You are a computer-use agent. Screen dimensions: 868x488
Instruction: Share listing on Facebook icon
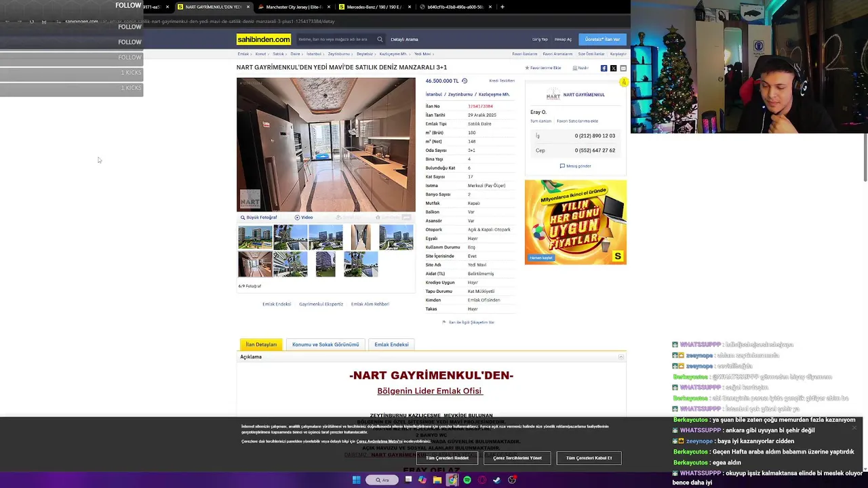pyautogui.click(x=604, y=68)
